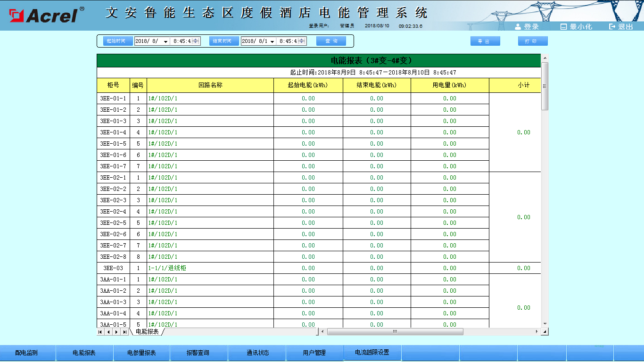This screenshot has width=644, height=362.
Task: Click the start time spinner arrows
Action: (196, 41)
